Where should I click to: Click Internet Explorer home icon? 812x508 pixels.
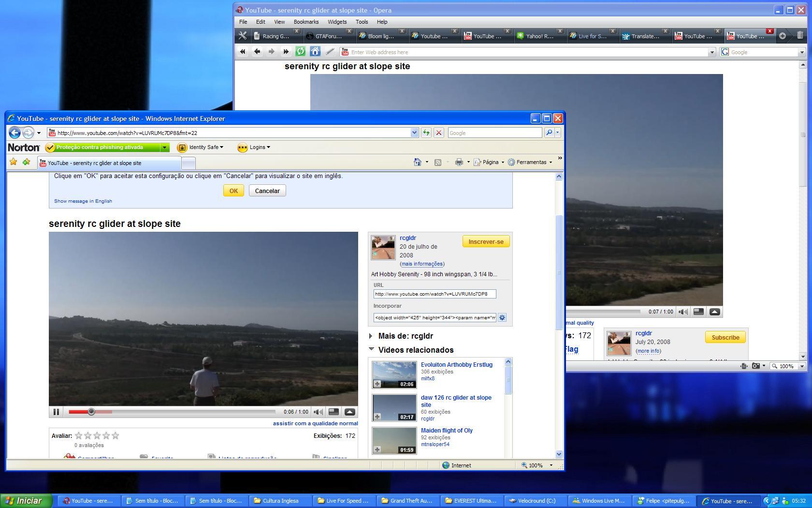418,162
